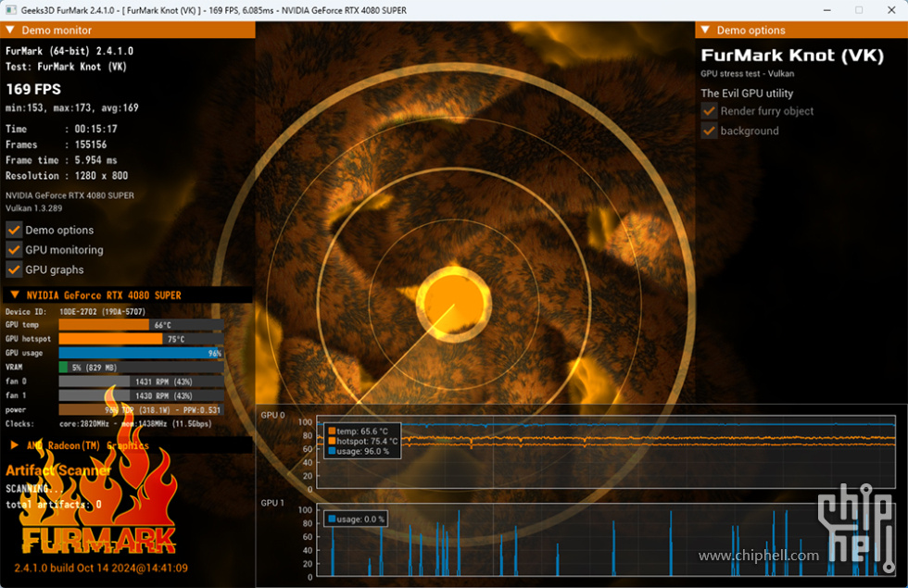
Task: Toggle the background checkbox
Action: (x=709, y=131)
